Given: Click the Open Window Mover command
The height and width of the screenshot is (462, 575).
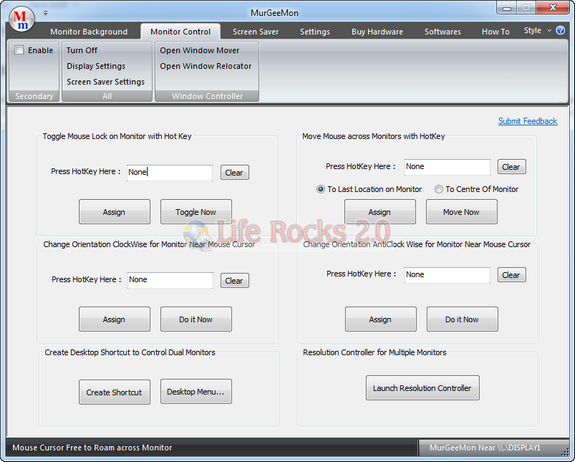Looking at the screenshot, I should click(199, 50).
